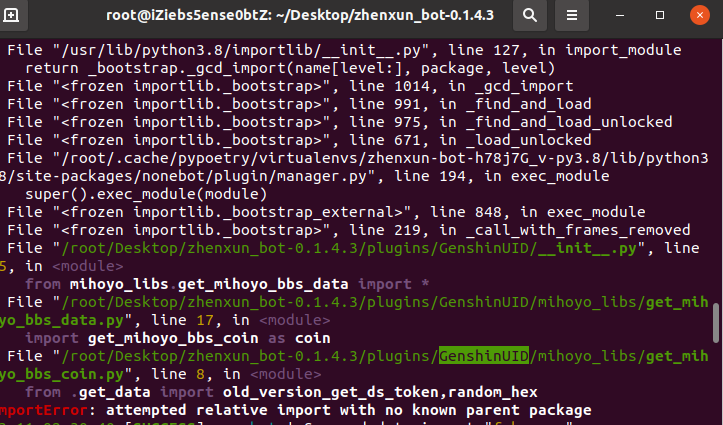
Task: Click 'old_version_get_ds_token,random_hex' text
Action: tap(380, 392)
